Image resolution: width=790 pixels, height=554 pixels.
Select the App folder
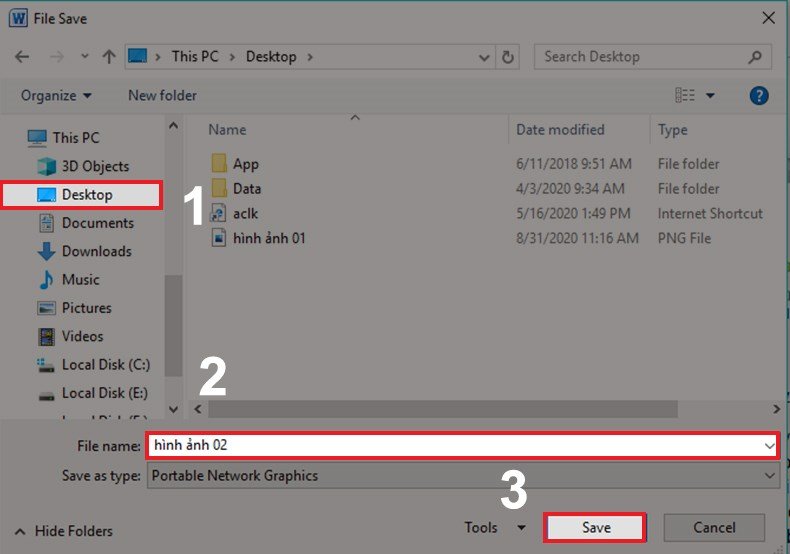[x=245, y=164]
